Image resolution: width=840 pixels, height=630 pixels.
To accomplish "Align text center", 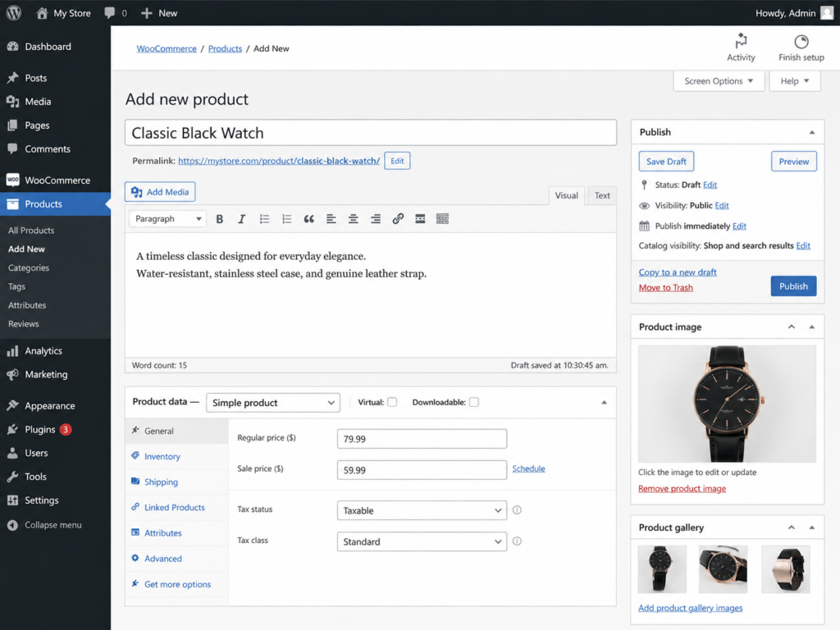I will point(353,218).
